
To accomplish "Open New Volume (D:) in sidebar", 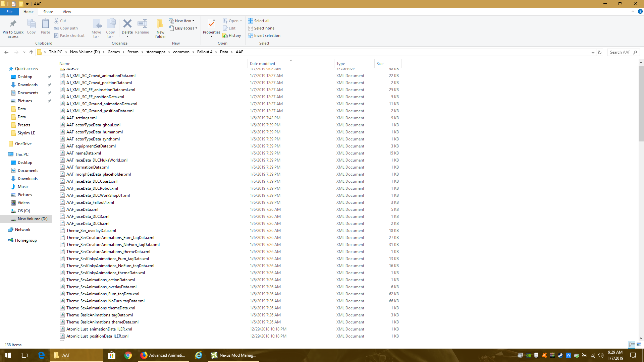I will coord(33,219).
